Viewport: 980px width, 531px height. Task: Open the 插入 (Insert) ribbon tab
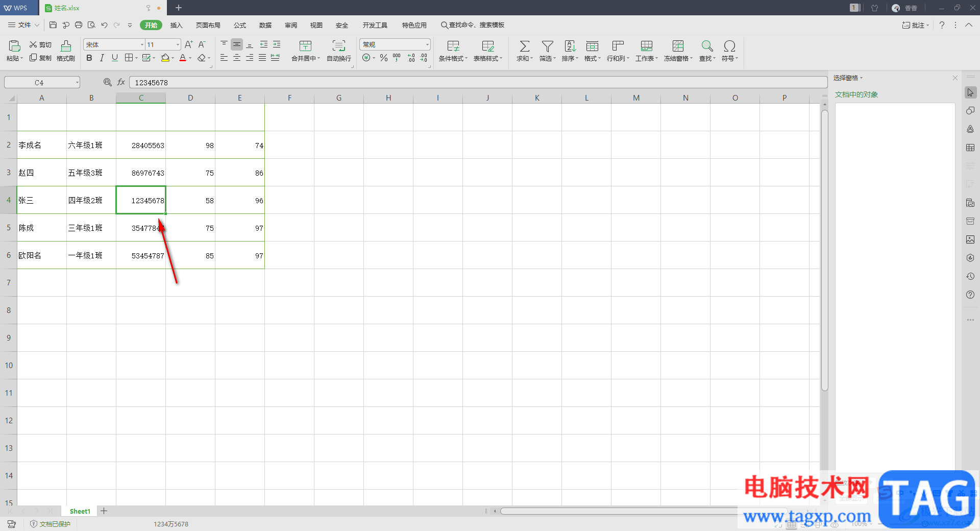point(176,25)
